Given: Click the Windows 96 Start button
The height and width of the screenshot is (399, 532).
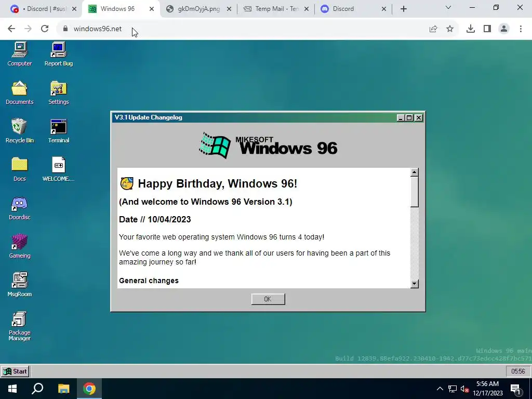Looking at the screenshot, I should click(x=15, y=371).
